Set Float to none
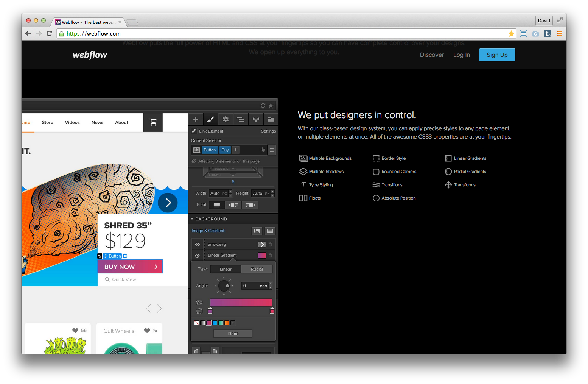The width and height of the screenshot is (588, 384). click(217, 205)
